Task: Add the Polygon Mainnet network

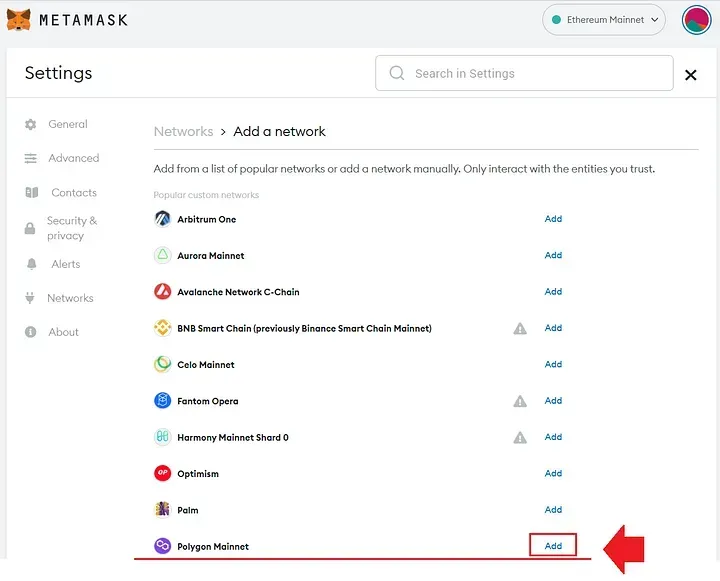Action: (x=553, y=546)
